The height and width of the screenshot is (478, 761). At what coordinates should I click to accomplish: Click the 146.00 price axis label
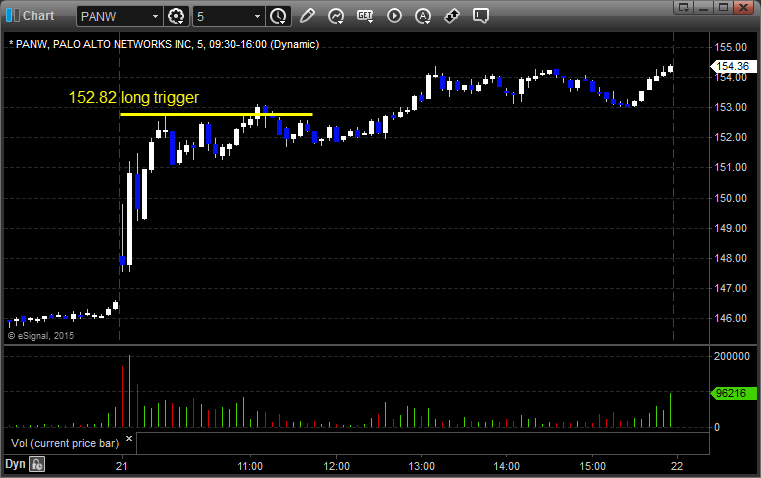point(730,318)
